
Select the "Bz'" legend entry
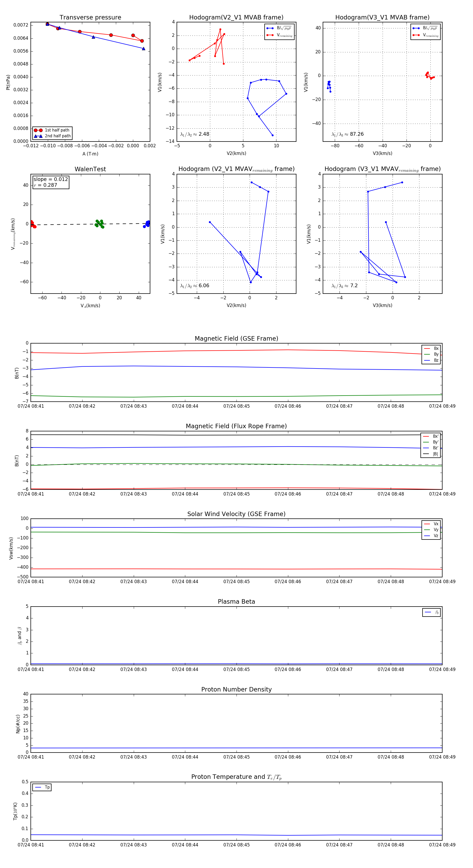tap(431, 448)
